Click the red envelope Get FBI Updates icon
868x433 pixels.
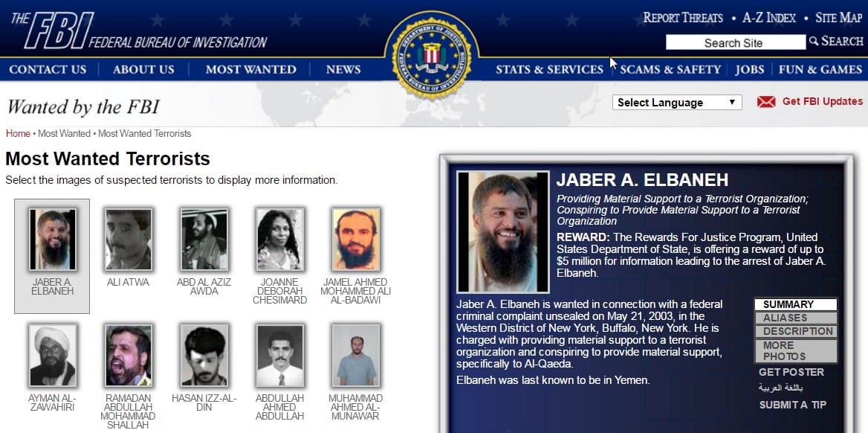pyautogui.click(x=765, y=102)
